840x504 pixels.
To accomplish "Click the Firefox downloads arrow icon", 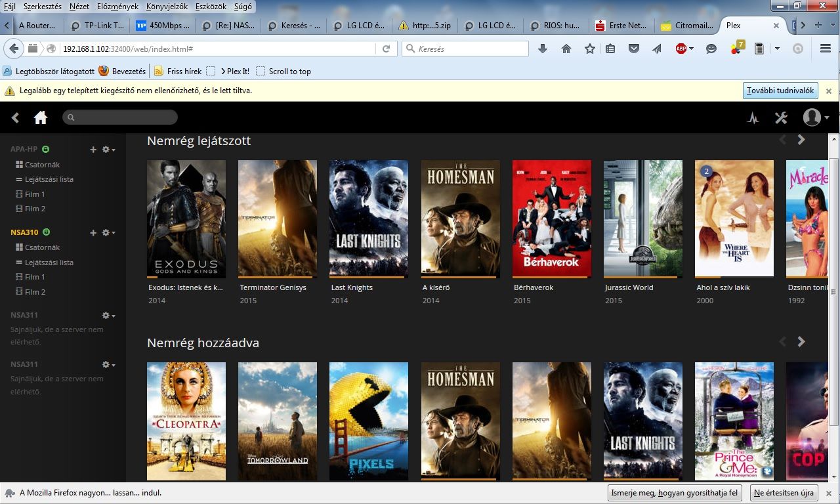I will (x=542, y=49).
